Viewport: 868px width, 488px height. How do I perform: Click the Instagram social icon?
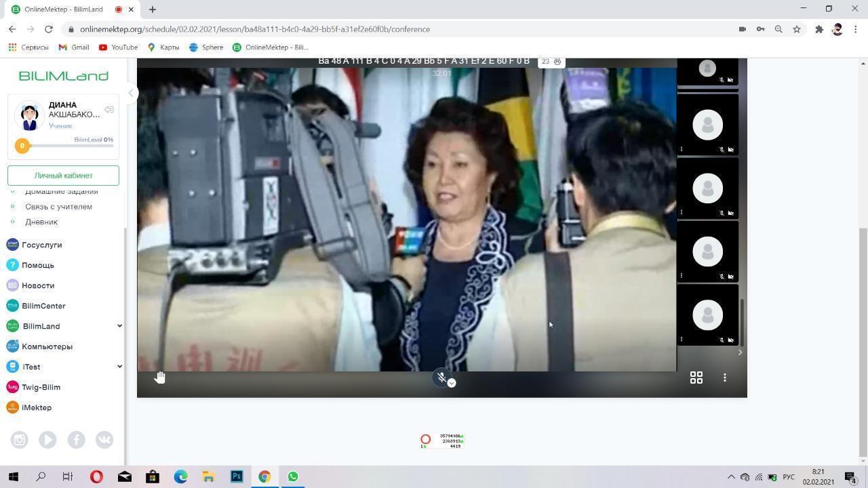[x=20, y=440]
